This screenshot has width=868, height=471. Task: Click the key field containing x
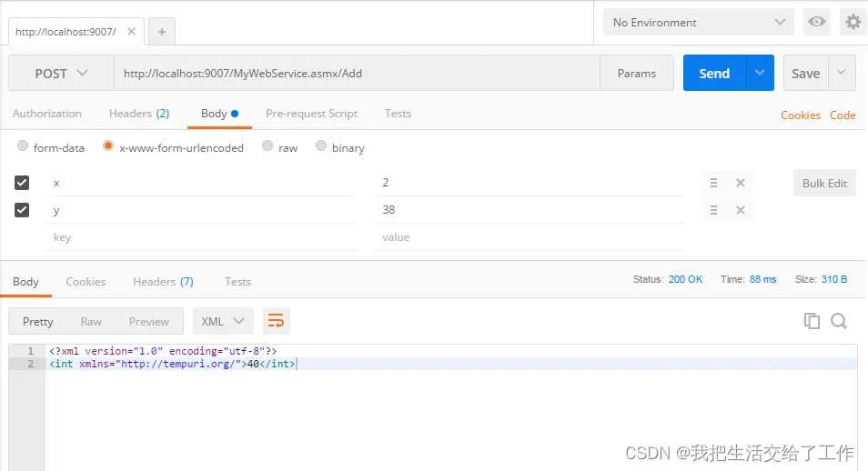click(x=200, y=183)
